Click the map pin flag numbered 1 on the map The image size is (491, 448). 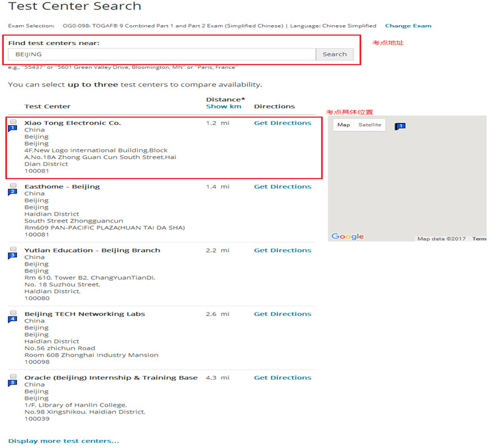pos(400,127)
